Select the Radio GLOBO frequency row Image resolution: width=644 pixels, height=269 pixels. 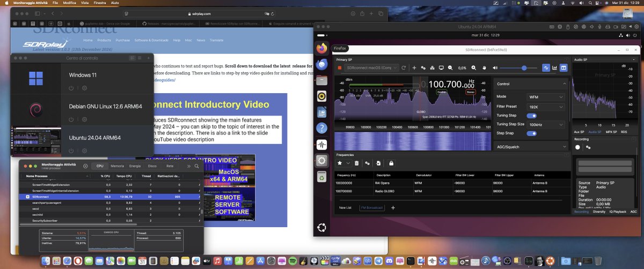[451, 191]
